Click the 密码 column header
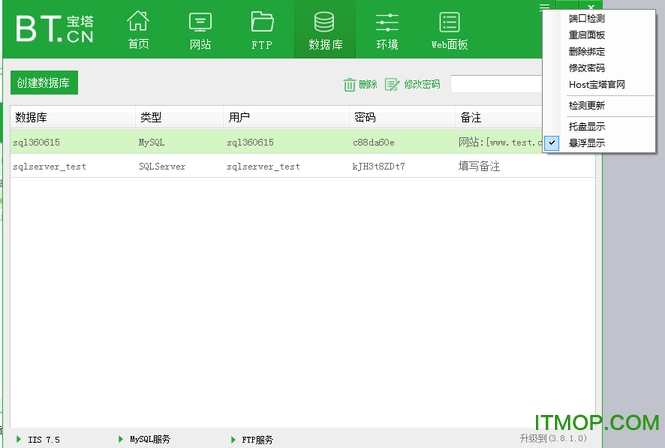 tap(402, 117)
